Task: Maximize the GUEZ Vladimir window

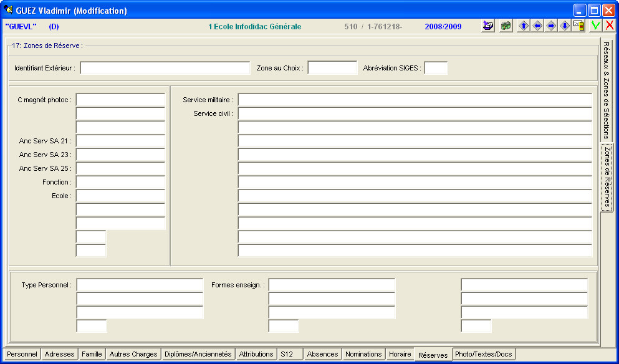Action: pos(594,10)
